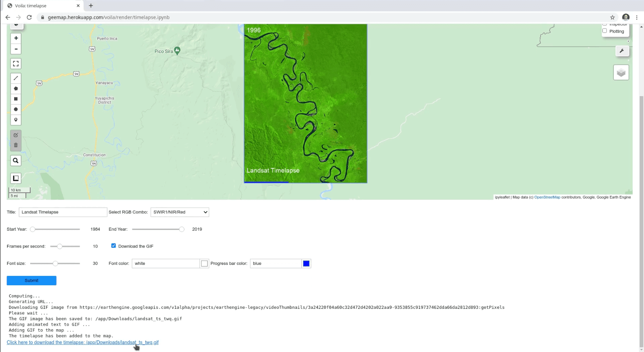Open the Select RGB Combo dropdown
Screen dimensions: 644x352
tap(180, 212)
